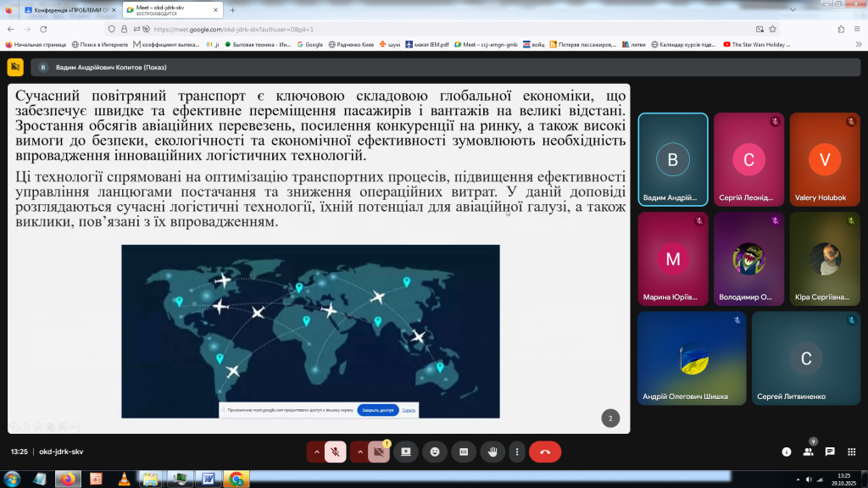
Task: Click the share screen (present now) button
Action: coord(406,452)
